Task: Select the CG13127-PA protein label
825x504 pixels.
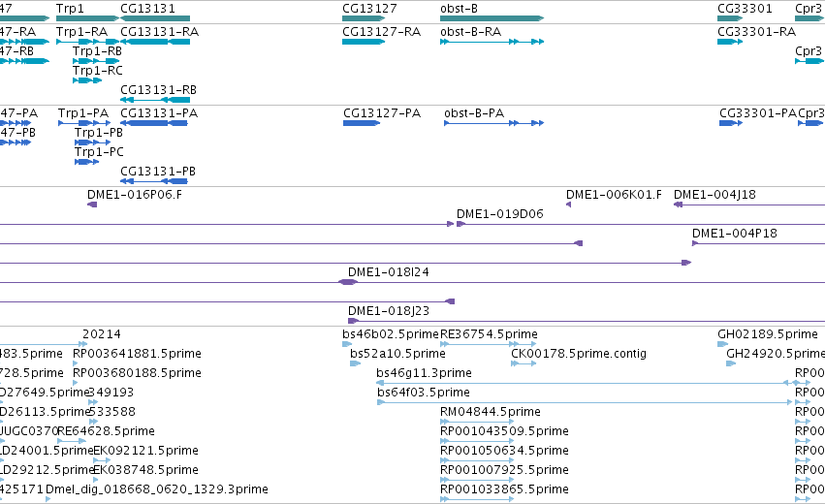Action: 382,113
